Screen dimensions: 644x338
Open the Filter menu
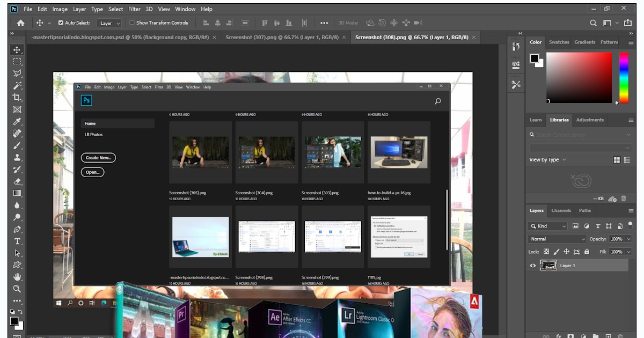(x=134, y=9)
